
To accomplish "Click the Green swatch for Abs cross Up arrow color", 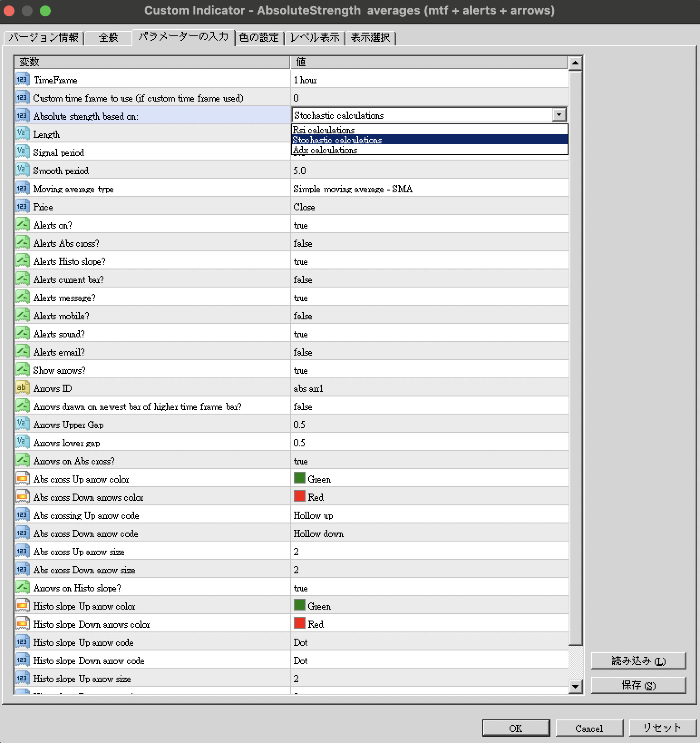I will [300, 478].
